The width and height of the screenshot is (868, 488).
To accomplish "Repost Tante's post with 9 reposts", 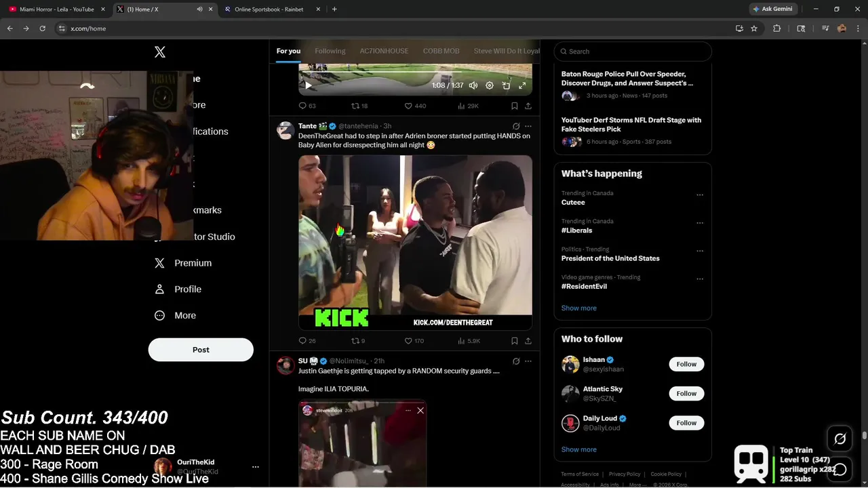I will click(358, 341).
